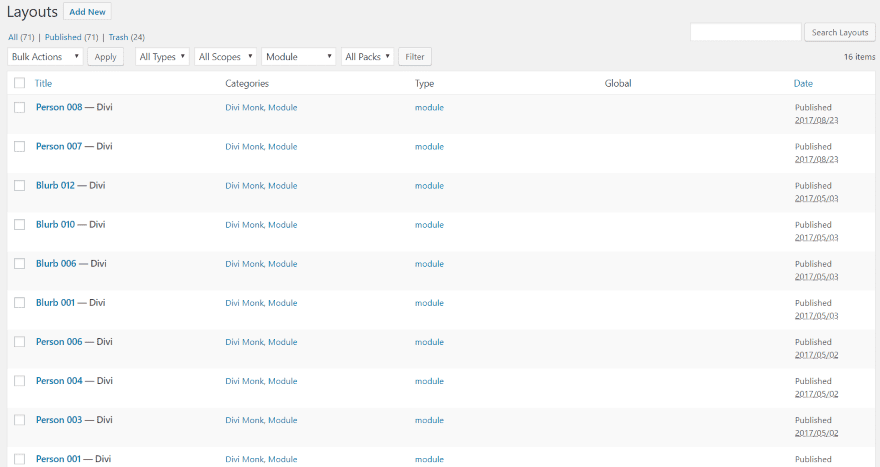
Task: Open the All Scopes dropdown
Action: coord(226,57)
